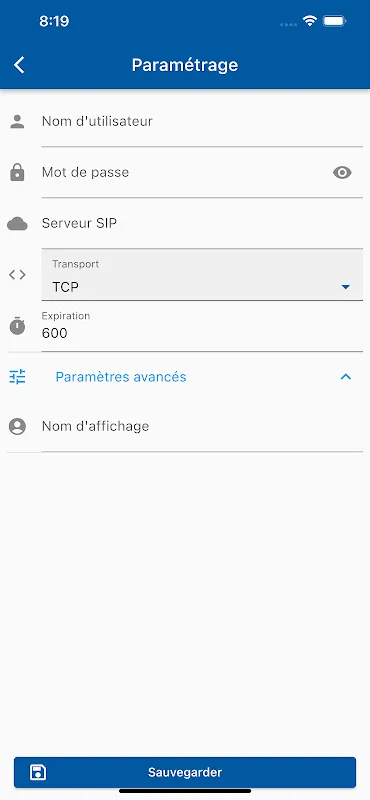Focus the Nom d'utilisateur field

pyautogui.click(x=202, y=121)
